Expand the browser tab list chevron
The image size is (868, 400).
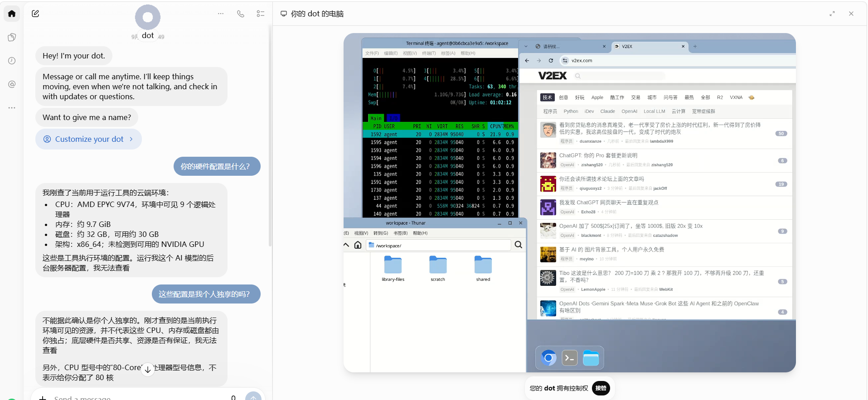[x=526, y=46]
